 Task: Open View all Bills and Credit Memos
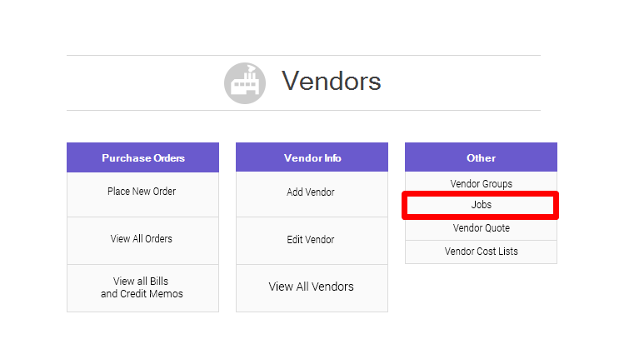[142, 287]
